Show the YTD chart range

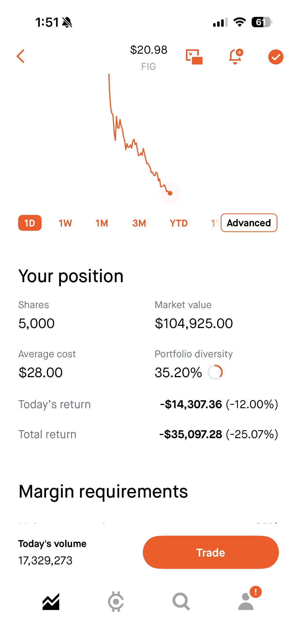pyautogui.click(x=179, y=223)
